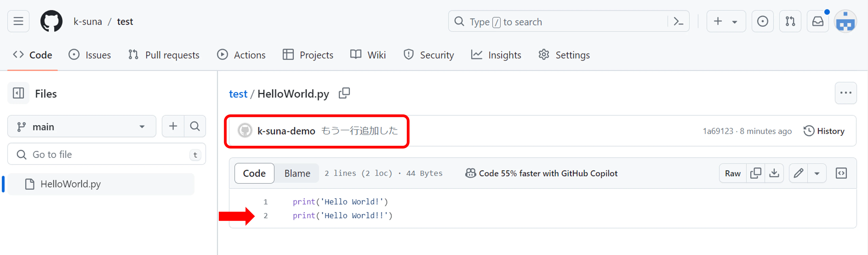The width and height of the screenshot is (868, 255).
Task: Open the hamburger navigation menu
Action: pyautogui.click(x=18, y=21)
